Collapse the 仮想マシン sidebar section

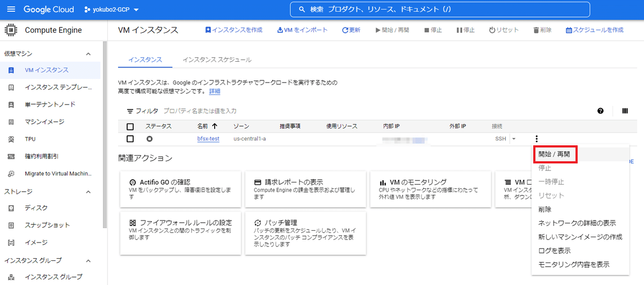point(89,54)
